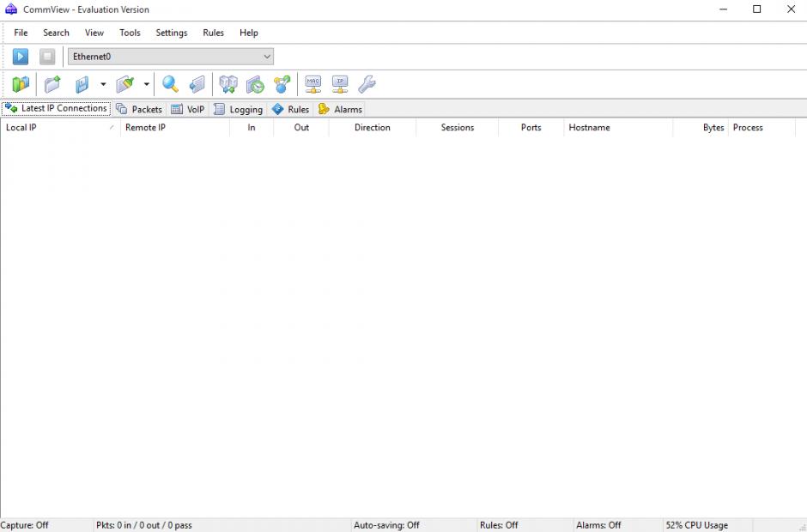Open the IP aliases icon

[x=340, y=84]
